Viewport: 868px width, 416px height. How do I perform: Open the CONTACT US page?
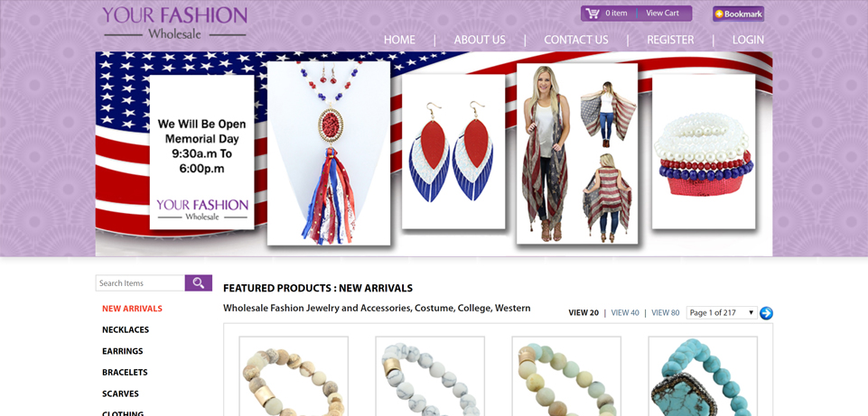coord(575,40)
